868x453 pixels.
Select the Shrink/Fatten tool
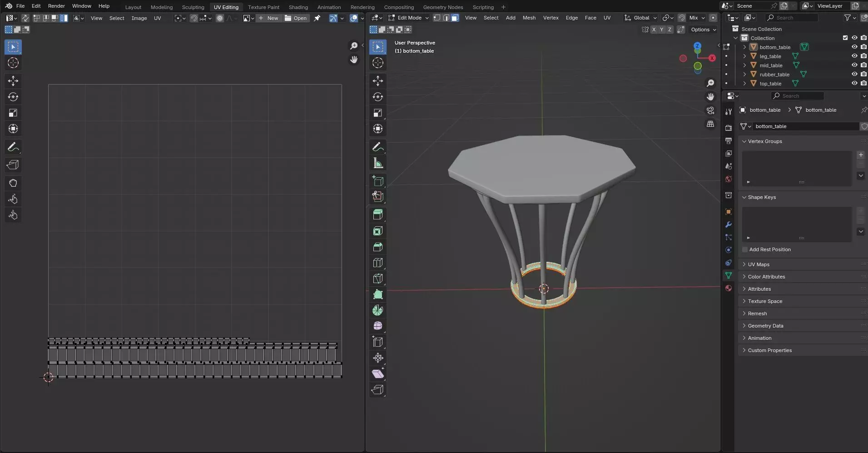pyautogui.click(x=378, y=358)
